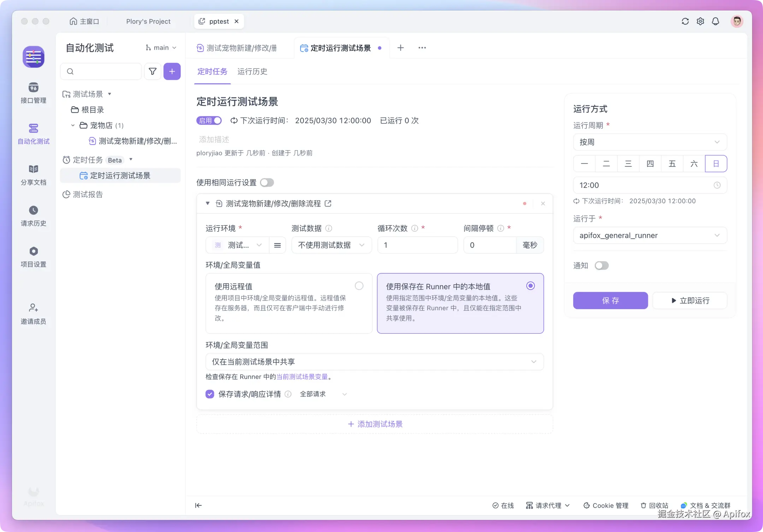The height and width of the screenshot is (532, 763).
Task: Open the notification bell
Action: tap(715, 21)
